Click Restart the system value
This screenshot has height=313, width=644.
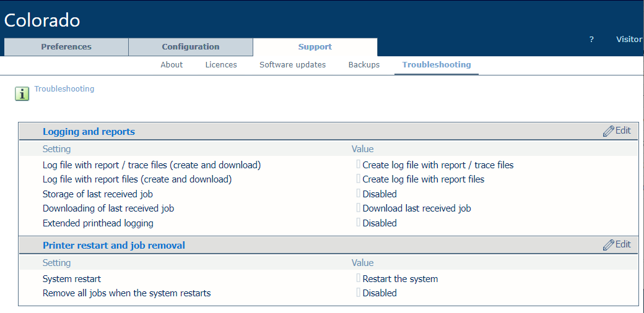(x=400, y=279)
